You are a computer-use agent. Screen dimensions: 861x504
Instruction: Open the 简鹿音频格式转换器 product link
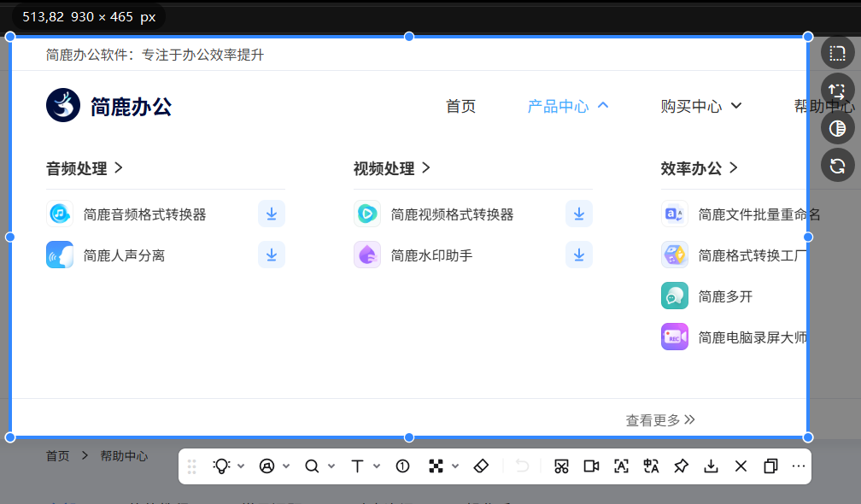[x=145, y=214]
